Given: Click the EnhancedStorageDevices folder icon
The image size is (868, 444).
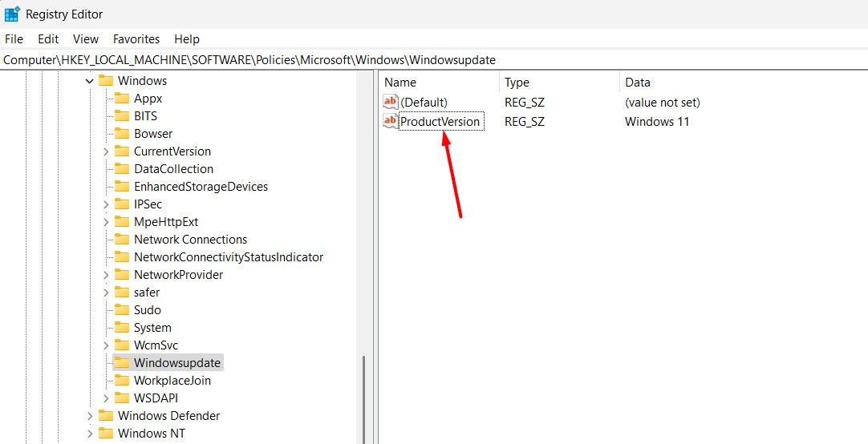Looking at the screenshot, I should 122,187.
